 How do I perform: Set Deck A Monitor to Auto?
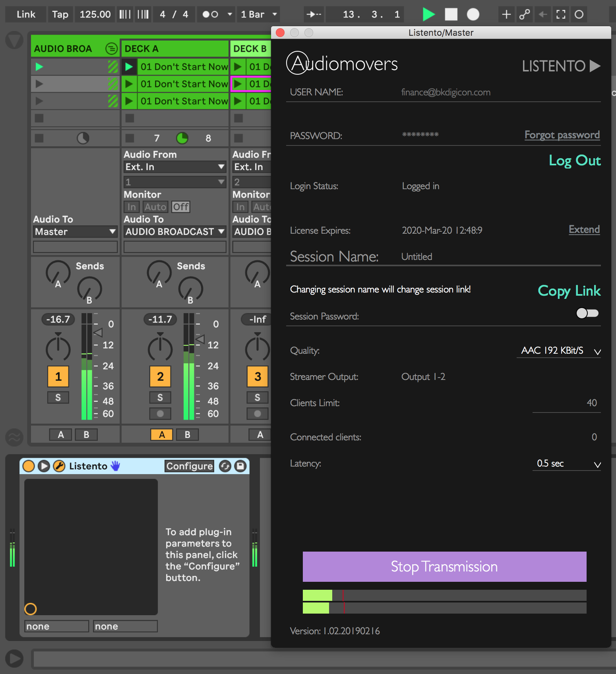tap(155, 207)
